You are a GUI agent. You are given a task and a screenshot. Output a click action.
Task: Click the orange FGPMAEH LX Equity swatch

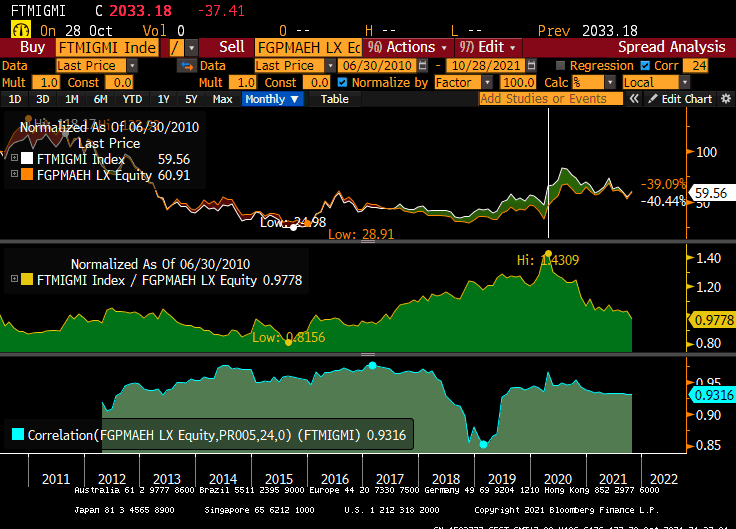(27, 174)
